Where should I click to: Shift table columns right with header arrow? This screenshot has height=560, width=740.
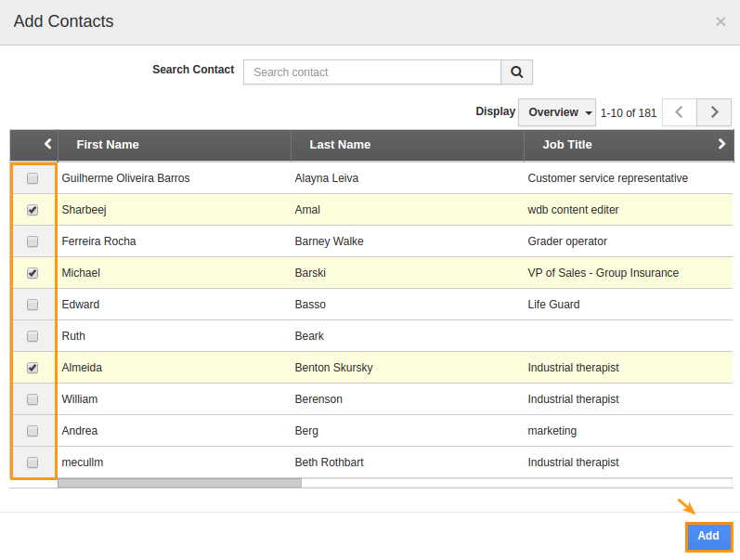coord(721,144)
